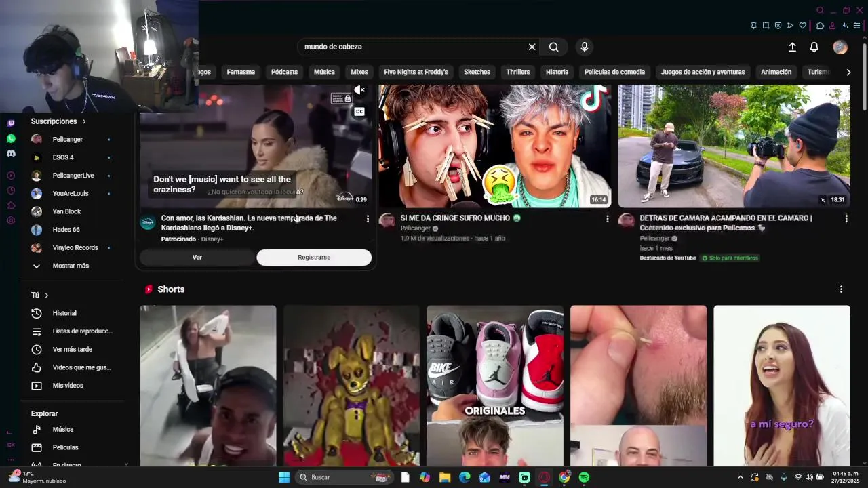The height and width of the screenshot is (488, 868).
Task: Click the pin icon in browser toolbar
Action: 753,26
